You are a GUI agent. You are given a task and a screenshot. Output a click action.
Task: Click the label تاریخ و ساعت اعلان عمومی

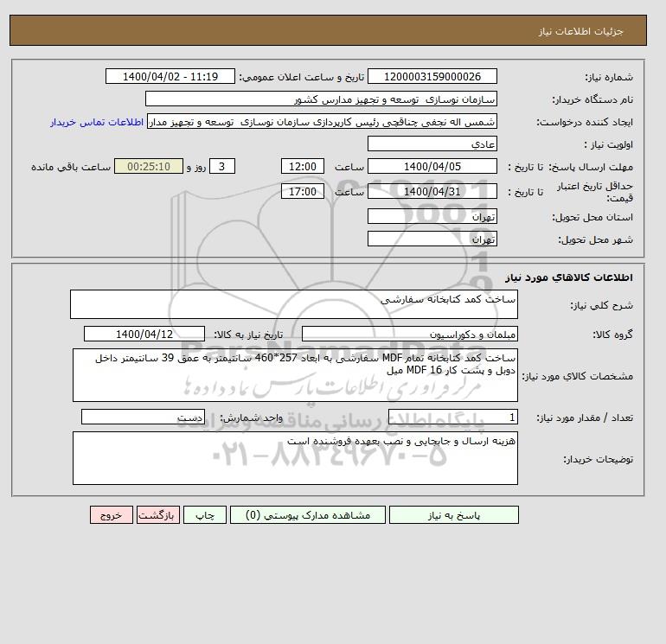point(302,77)
